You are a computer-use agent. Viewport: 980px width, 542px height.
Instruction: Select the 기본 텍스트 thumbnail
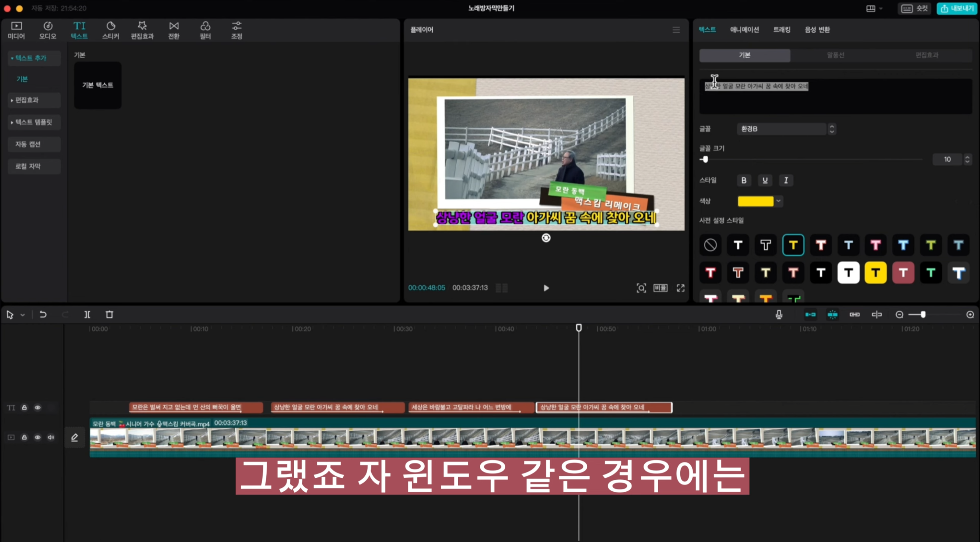pos(97,85)
